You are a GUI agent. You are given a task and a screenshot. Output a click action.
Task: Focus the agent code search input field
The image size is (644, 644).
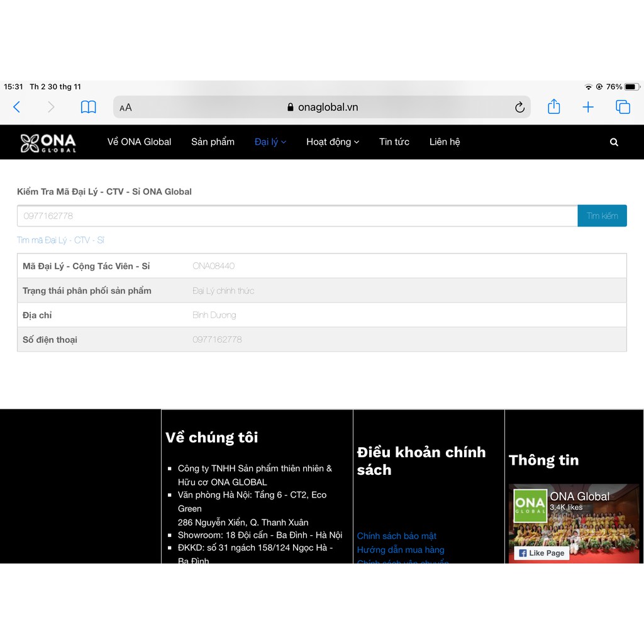pos(297,216)
